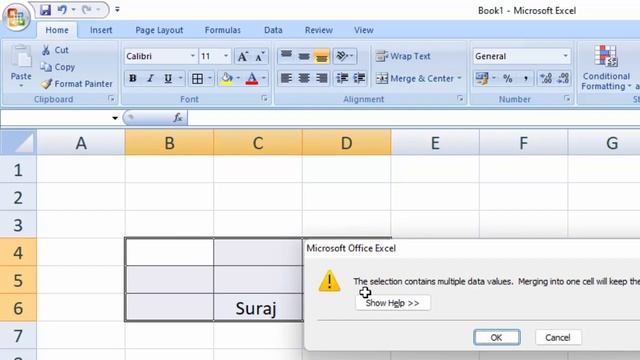Apply yellow fill color
This screenshot has height=360, width=640.
[227, 78]
